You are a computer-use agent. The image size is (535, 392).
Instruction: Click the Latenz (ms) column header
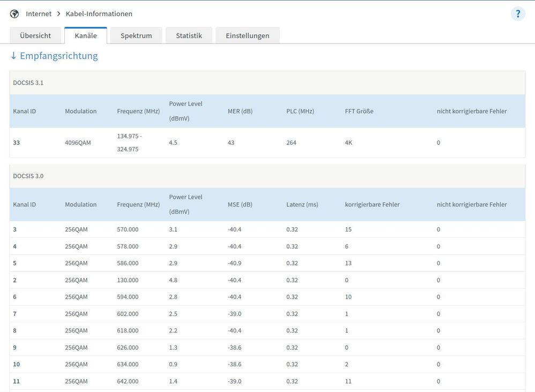coord(302,204)
